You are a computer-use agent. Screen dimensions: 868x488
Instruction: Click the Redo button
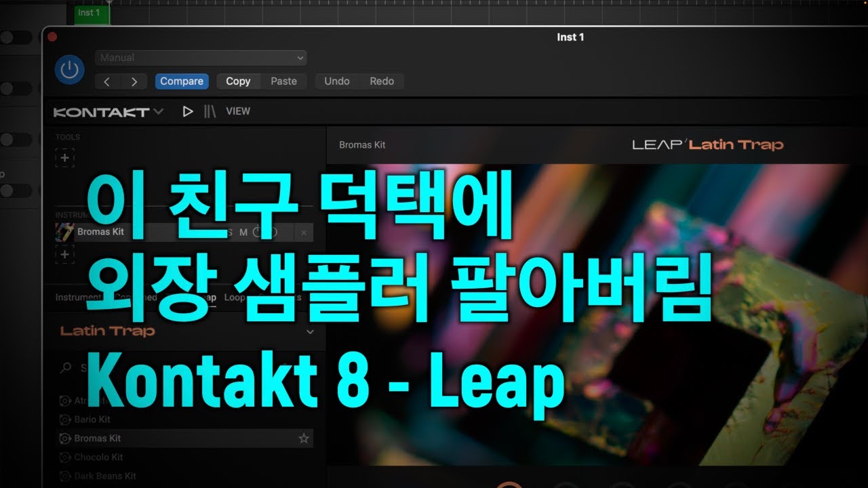tap(382, 81)
